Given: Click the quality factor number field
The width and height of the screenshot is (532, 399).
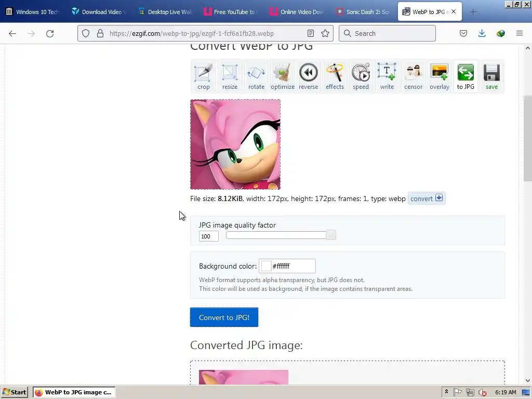Looking at the screenshot, I should click(208, 236).
